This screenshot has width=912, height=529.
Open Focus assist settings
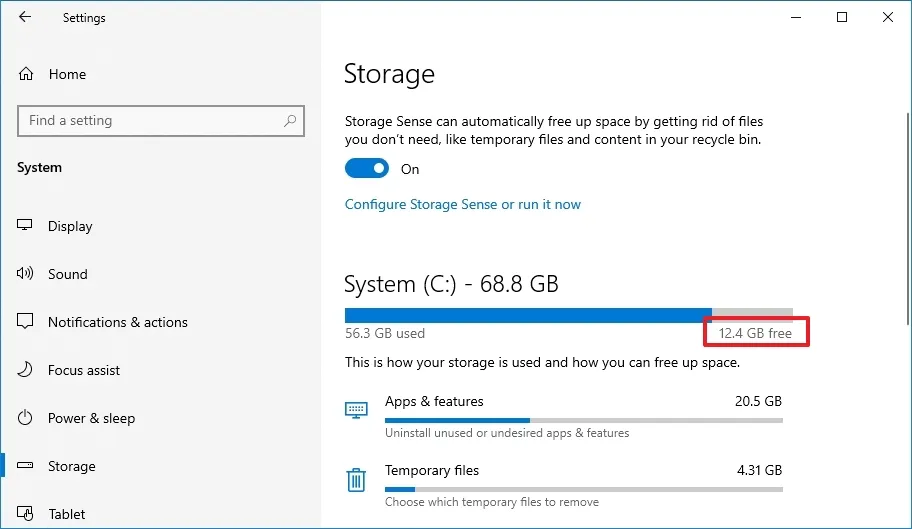click(84, 370)
